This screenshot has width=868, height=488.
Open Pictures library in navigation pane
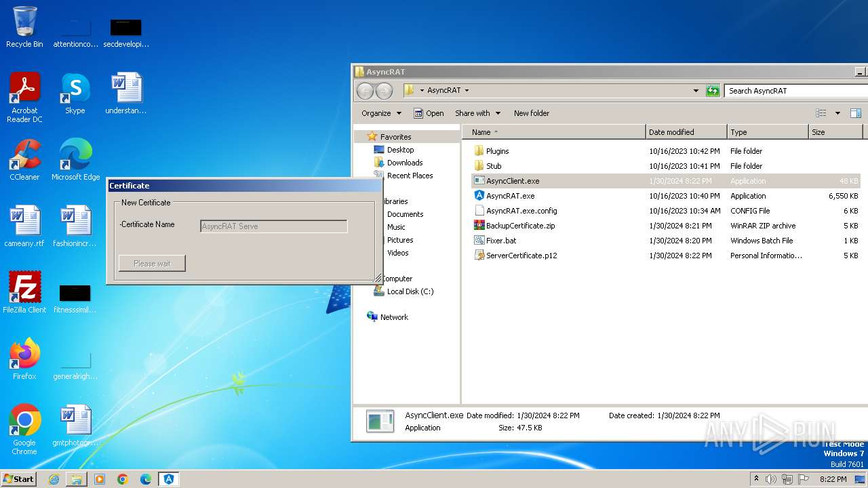(400, 240)
